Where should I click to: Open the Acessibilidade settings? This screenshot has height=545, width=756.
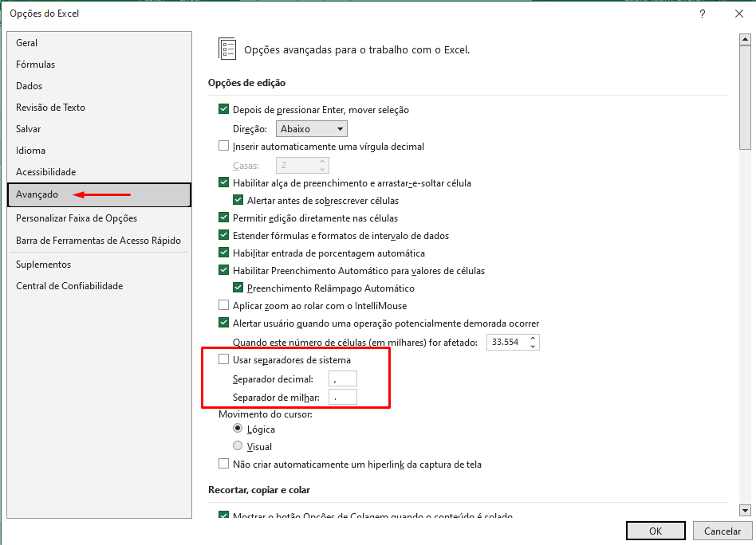tap(100, 172)
